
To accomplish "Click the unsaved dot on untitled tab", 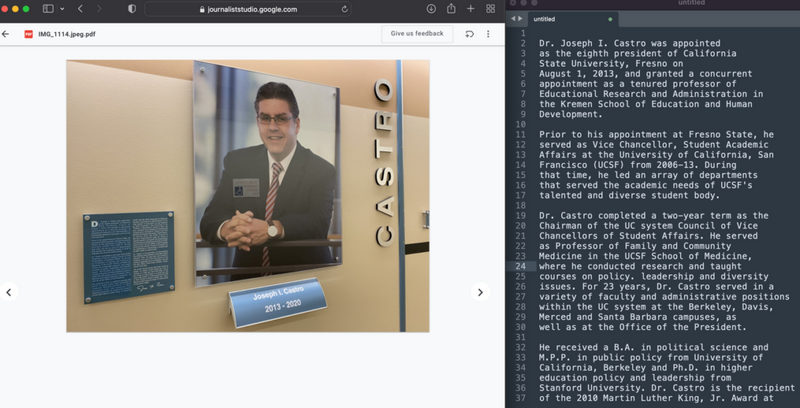I will [x=610, y=19].
